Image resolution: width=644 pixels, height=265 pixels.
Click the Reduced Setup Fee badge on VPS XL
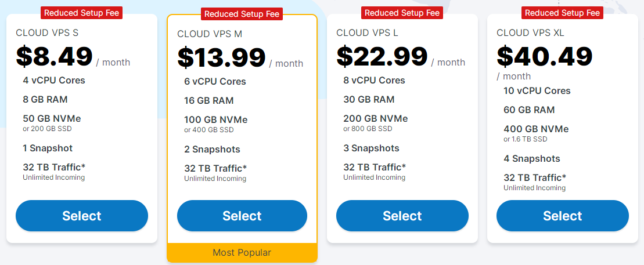pos(562,13)
